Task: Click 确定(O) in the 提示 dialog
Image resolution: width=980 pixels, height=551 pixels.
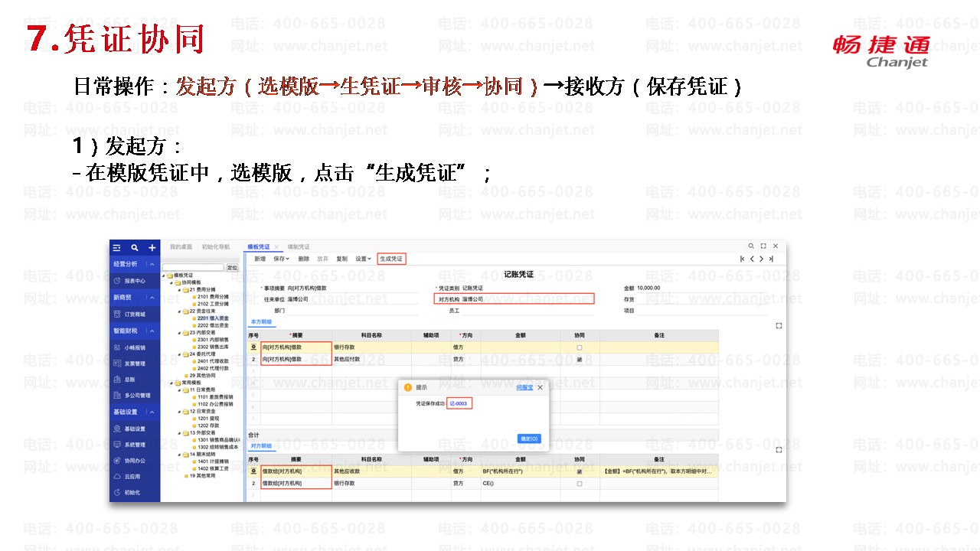Action: (x=529, y=439)
